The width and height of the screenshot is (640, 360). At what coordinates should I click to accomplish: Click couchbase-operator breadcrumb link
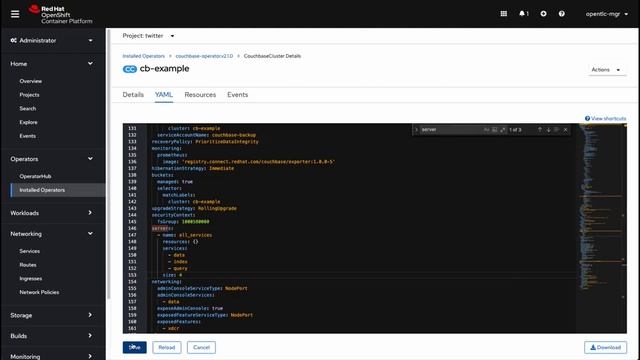pos(204,56)
